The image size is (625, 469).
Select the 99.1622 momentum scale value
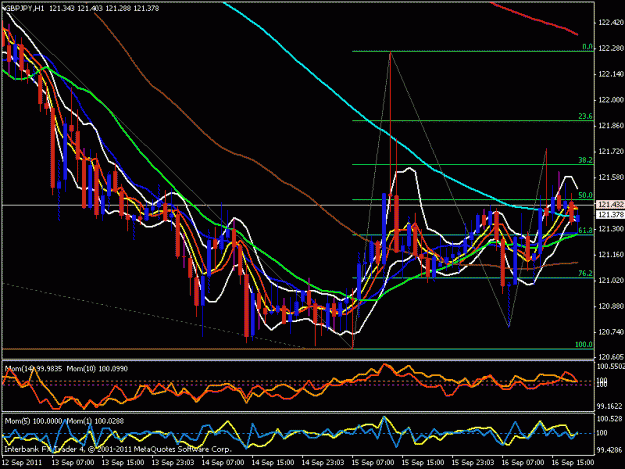pyautogui.click(x=610, y=406)
